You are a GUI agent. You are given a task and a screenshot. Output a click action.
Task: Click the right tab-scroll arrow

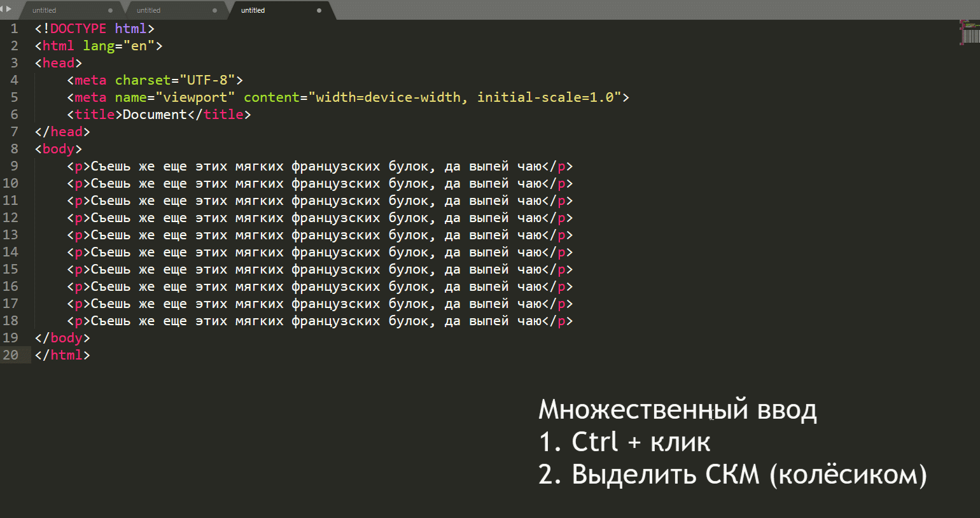9,8
